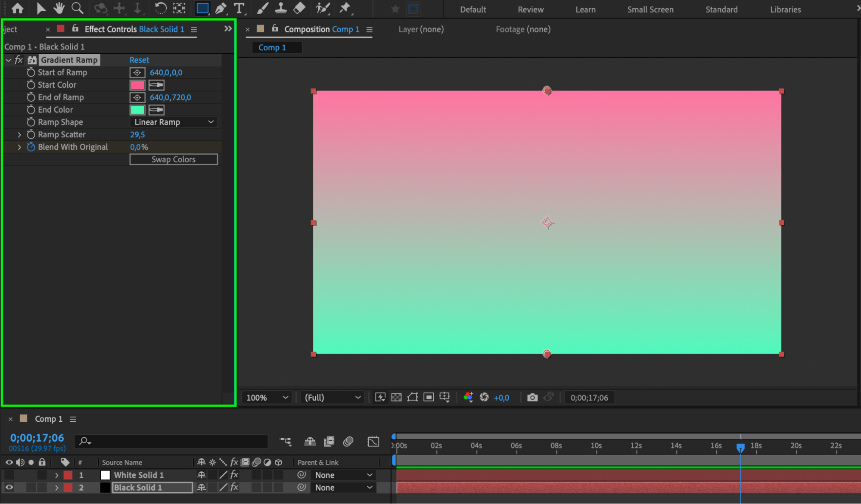Open the Ramp Shape dropdown
Viewport: 861px width, 504px height.
click(x=174, y=122)
